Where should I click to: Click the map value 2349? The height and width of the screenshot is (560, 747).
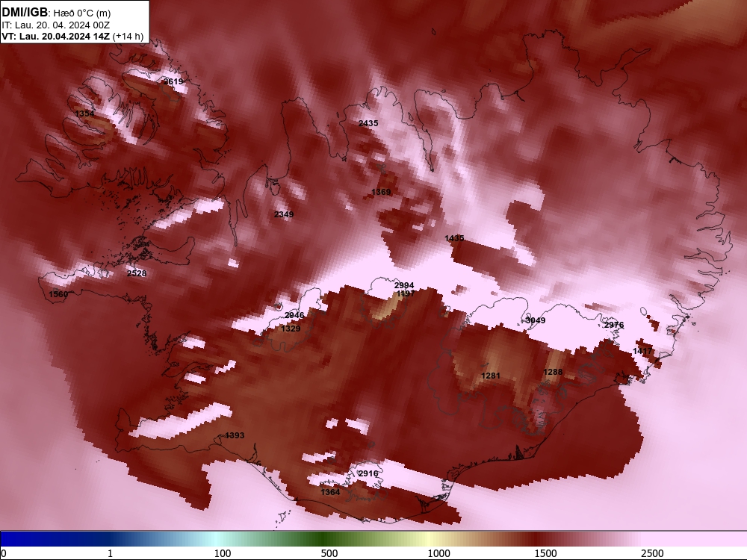coord(284,214)
